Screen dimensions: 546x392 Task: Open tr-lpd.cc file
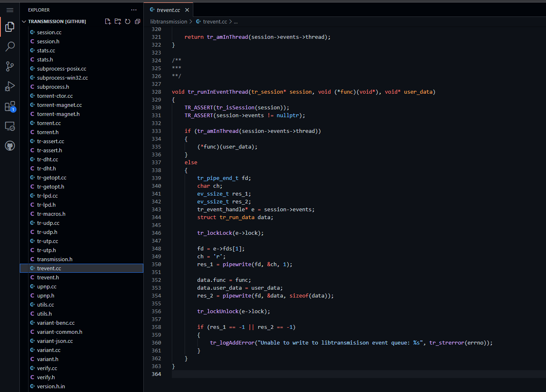tap(82, 196)
